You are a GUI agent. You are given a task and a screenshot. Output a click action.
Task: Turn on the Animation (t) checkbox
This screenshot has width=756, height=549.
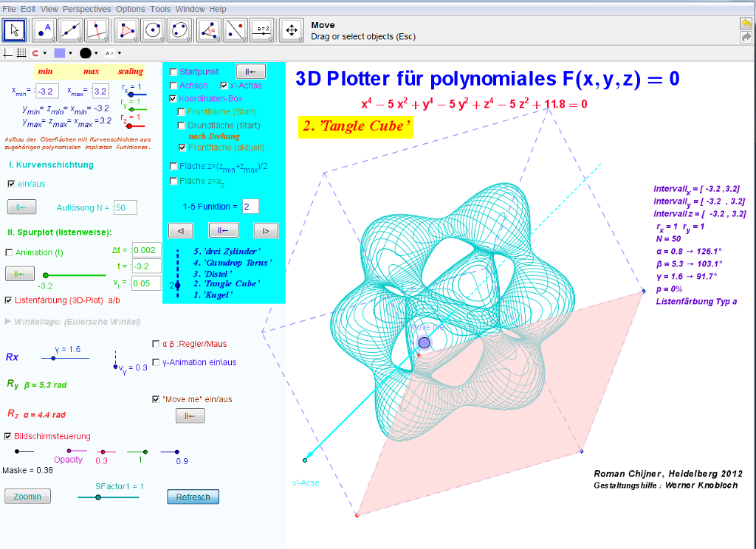[x=9, y=252]
